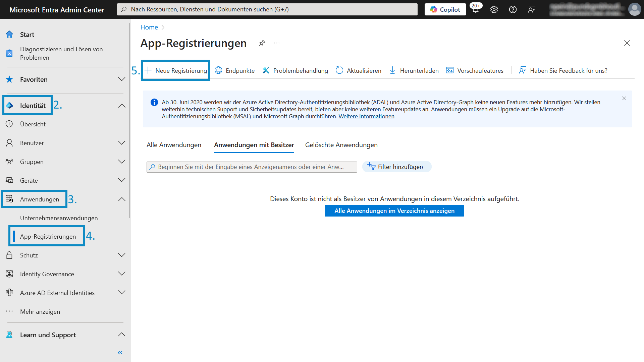This screenshot has height=362, width=644.
Task: Close the App-Registrierungen blade
Action: pyautogui.click(x=627, y=43)
